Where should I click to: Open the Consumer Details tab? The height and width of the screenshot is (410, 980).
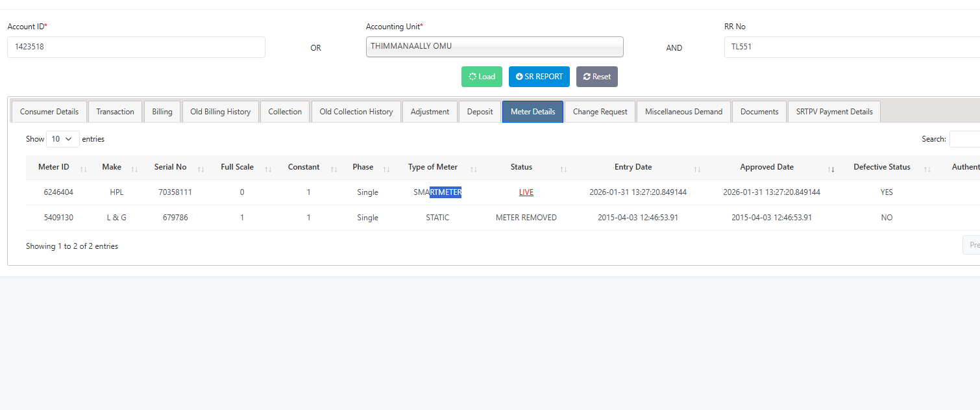[49, 112]
